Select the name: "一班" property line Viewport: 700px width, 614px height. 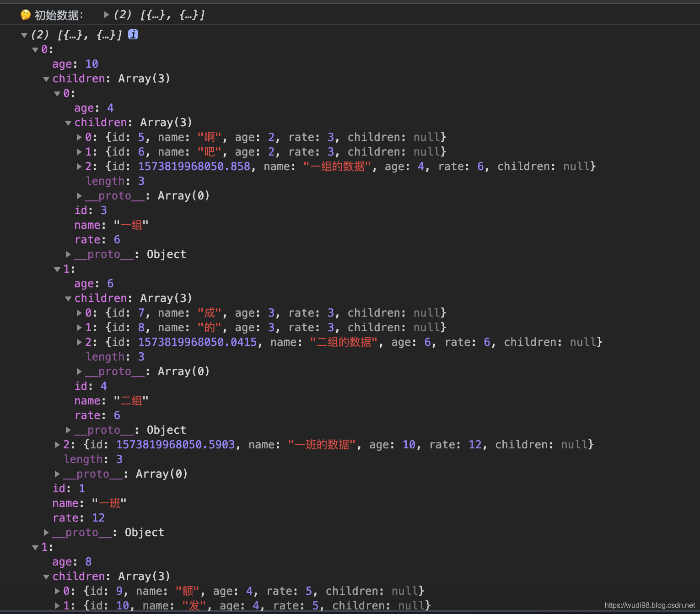(x=89, y=503)
